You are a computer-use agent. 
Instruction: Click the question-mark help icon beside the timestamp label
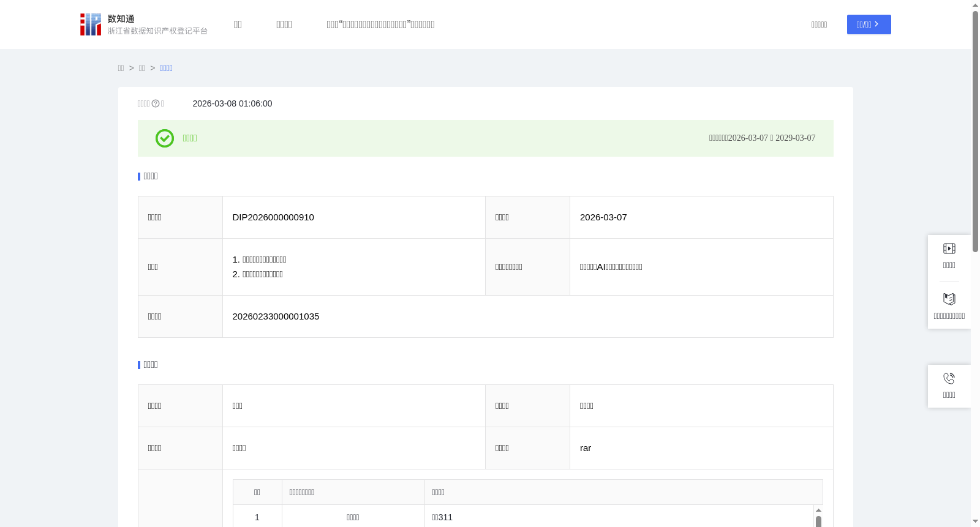(x=156, y=104)
